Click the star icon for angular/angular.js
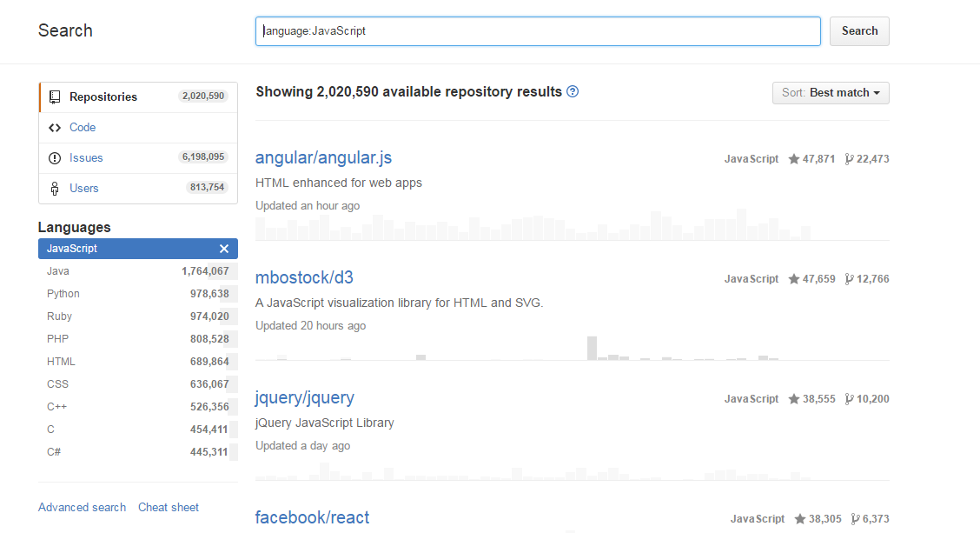The width and height of the screenshot is (980, 533). pyautogui.click(x=794, y=159)
